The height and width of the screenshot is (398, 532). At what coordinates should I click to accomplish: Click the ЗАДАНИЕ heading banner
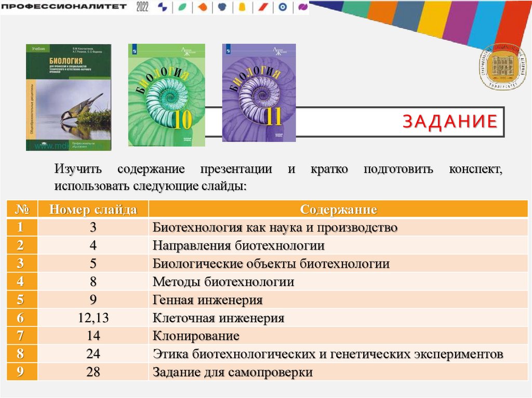450,119
